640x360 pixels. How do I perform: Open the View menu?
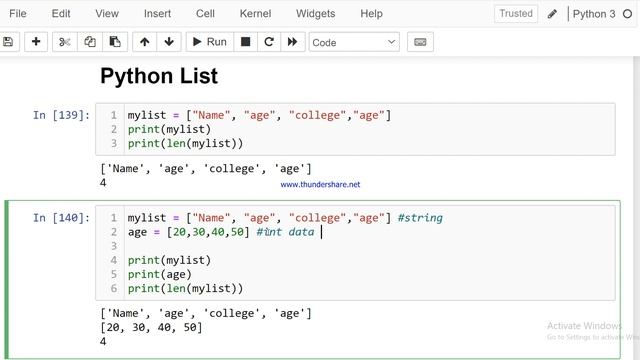pos(107,13)
